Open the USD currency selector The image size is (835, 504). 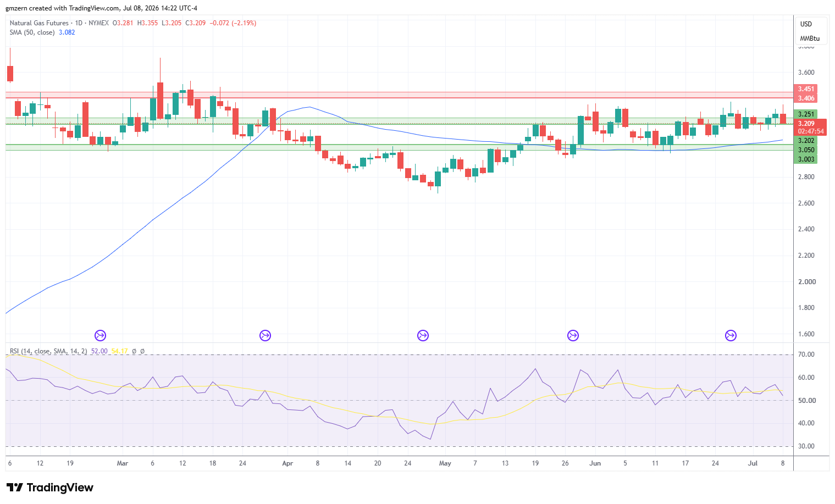[x=806, y=24]
